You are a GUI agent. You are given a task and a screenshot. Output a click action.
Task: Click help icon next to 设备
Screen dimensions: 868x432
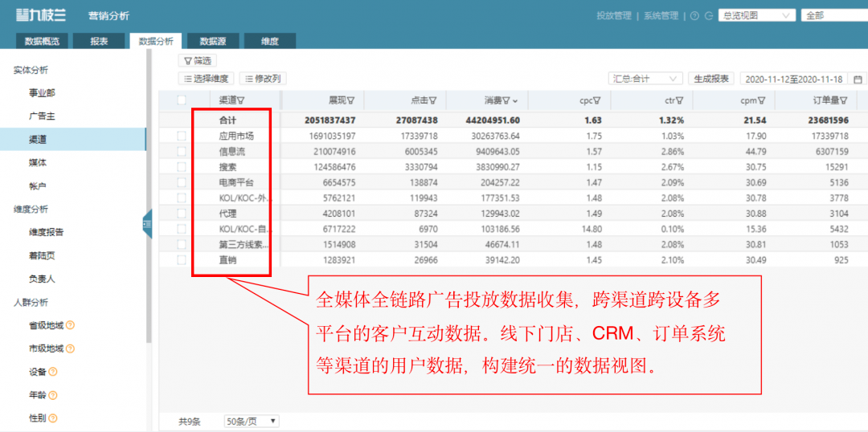(53, 372)
